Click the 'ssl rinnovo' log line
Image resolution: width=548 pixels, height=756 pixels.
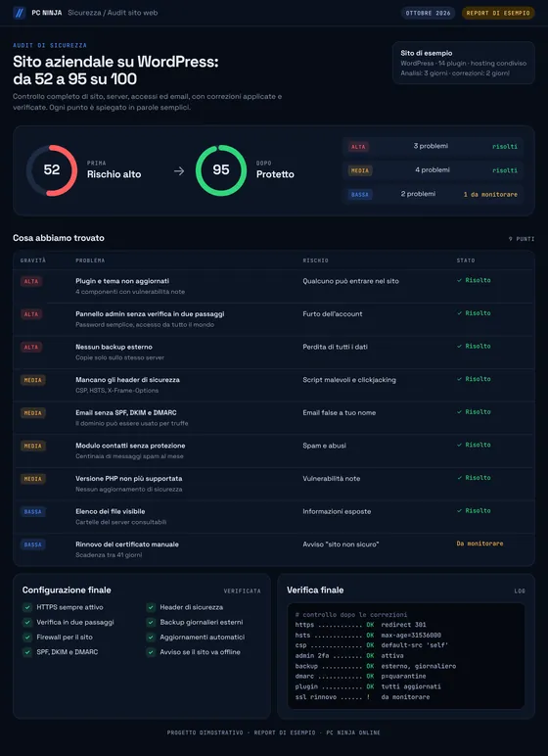click(362, 697)
